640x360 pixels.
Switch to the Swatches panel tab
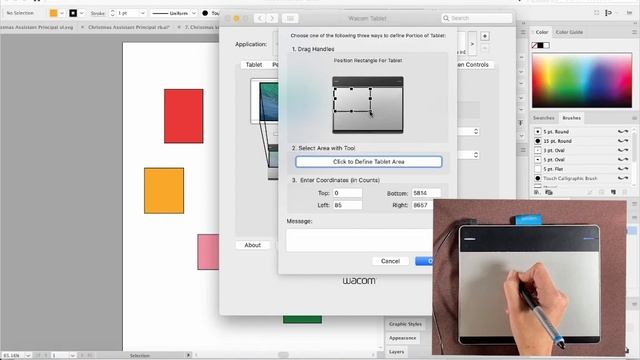(543, 118)
